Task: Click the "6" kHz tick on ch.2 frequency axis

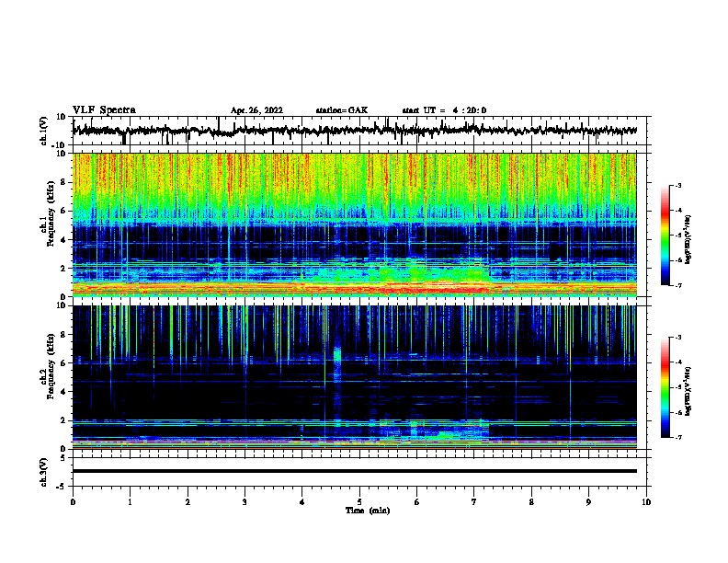Action: [63, 363]
